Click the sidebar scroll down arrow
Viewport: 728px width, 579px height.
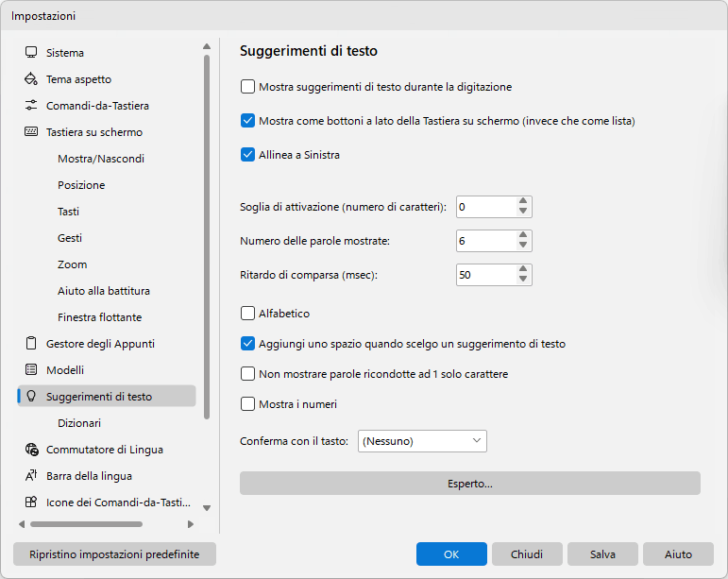coord(207,508)
